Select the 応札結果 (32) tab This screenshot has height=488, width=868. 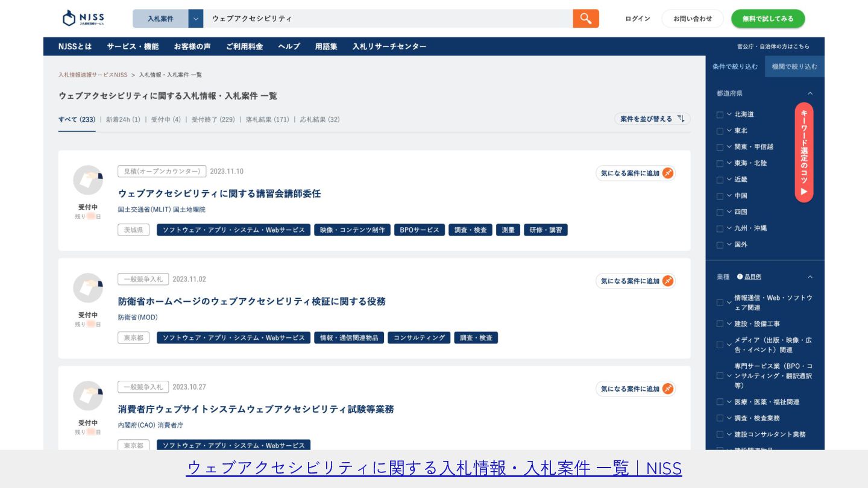point(320,119)
